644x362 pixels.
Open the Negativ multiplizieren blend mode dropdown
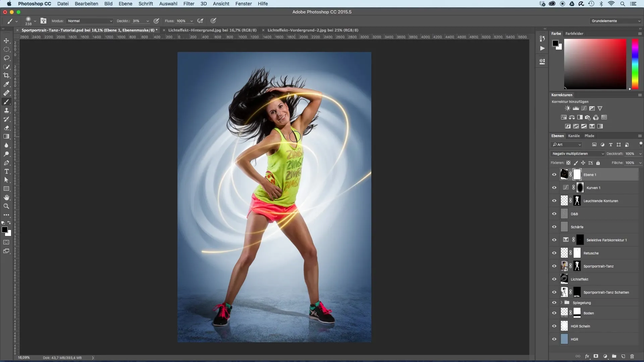coord(578,154)
